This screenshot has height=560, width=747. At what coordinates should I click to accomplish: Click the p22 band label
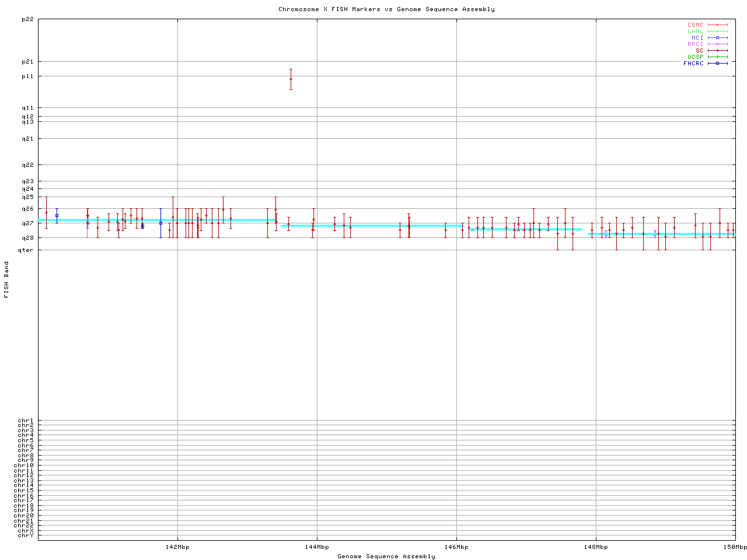pos(27,19)
